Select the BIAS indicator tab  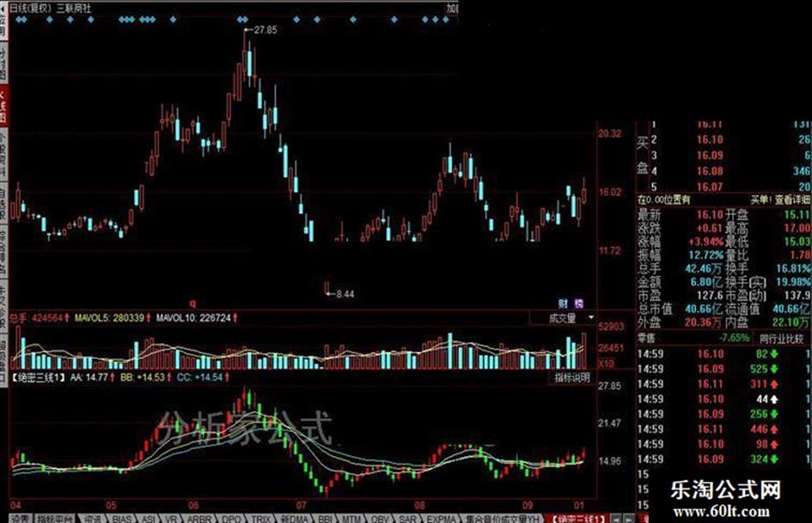(122, 519)
